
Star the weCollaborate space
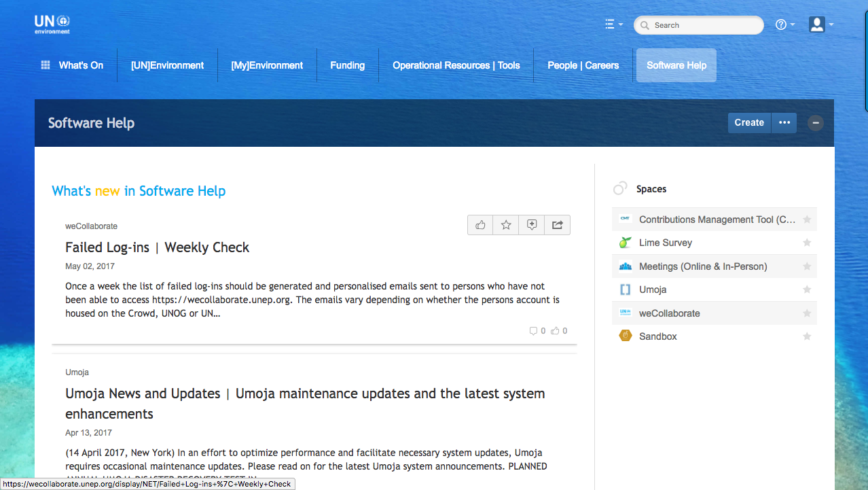click(807, 313)
